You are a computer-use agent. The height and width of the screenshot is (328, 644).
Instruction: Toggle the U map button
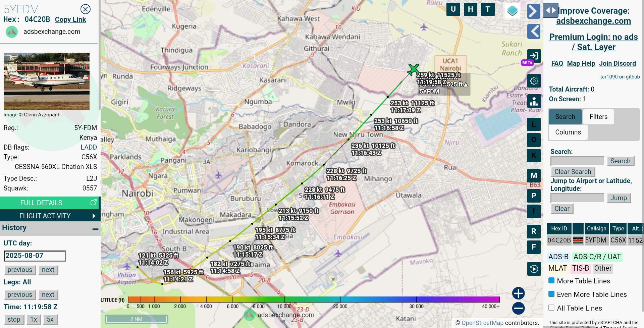coord(453,9)
